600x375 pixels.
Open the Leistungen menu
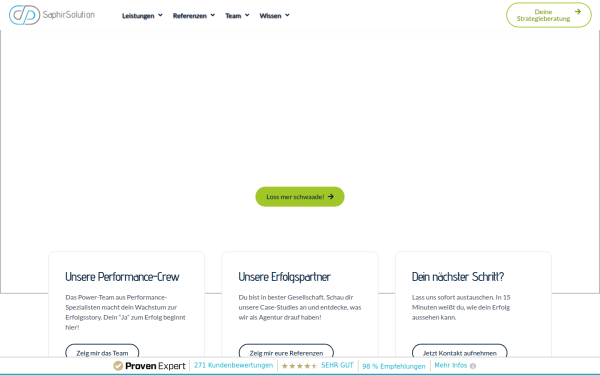(x=138, y=16)
